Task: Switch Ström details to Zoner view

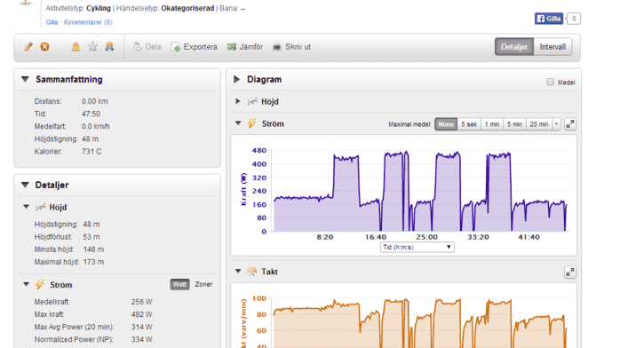Action: [203, 284]
